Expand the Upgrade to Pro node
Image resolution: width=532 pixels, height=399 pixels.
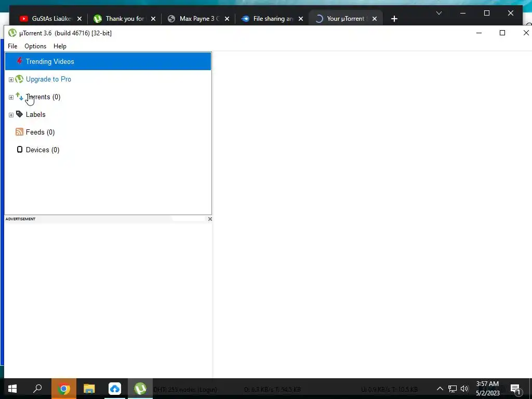click(x=11, y=79)
